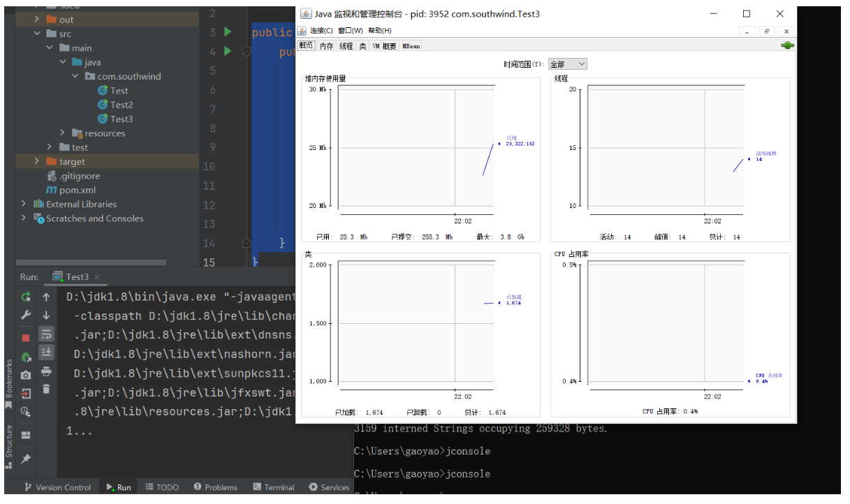Rerun Test3 using the green rerun icon

pyautogui.click(x=26, y=297)
